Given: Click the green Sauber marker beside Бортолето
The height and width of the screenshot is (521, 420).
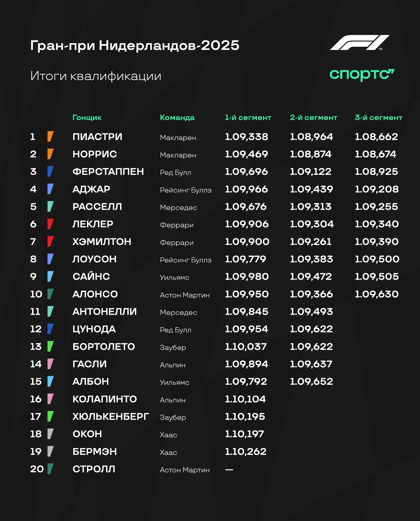Looking at the screenshot, I should 50,346.
